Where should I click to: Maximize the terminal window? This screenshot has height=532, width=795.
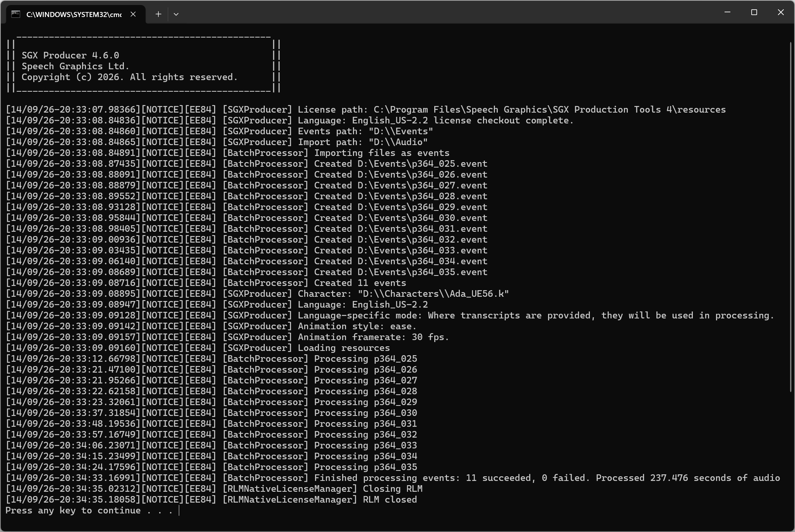(x=754, y=12)
